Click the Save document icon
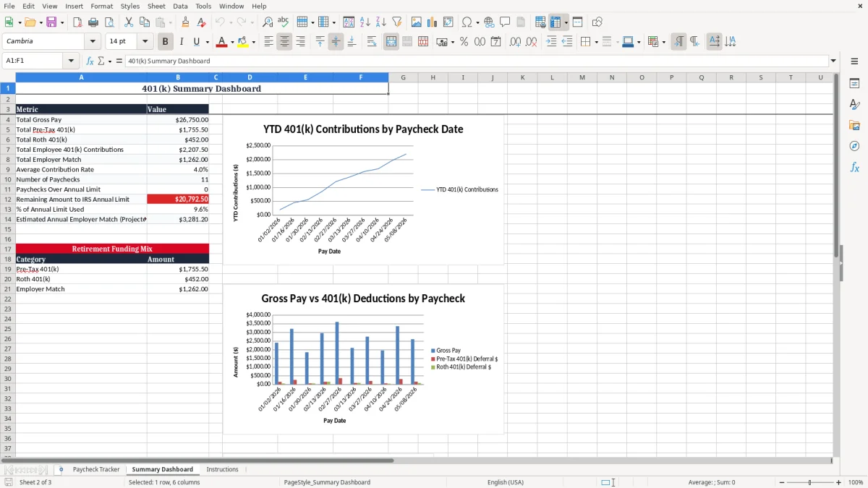Viewport: 868px width, 488px height. pyautogui.click(x=51, y=22)
